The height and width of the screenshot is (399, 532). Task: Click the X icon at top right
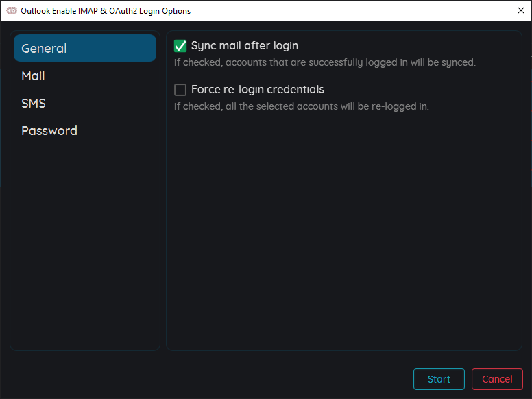[521, 10]
